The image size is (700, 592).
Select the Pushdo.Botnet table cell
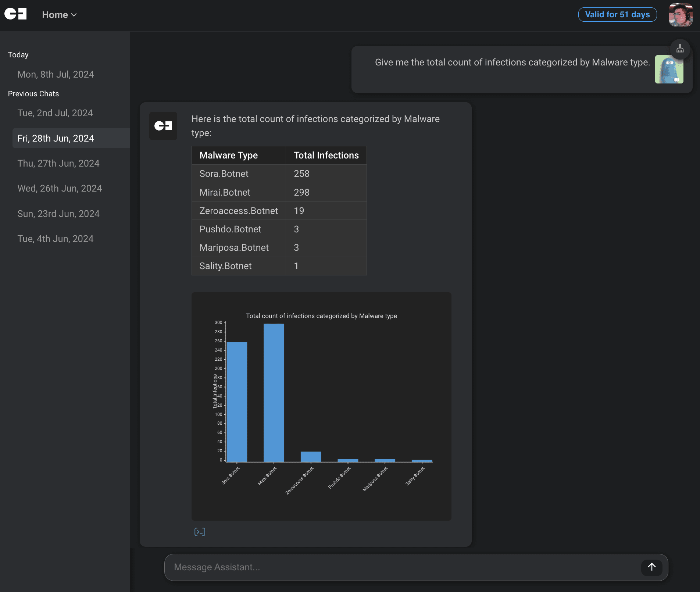coord(239,229)
